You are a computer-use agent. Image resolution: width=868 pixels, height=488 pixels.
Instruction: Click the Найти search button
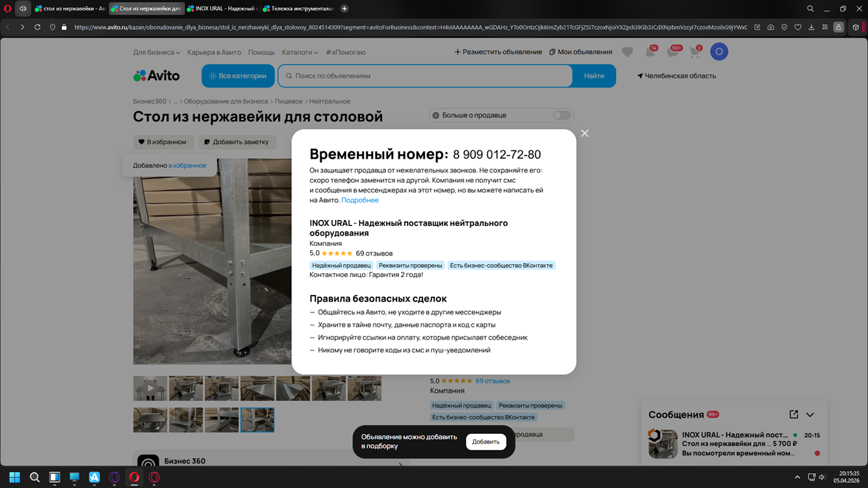(594, 76)
